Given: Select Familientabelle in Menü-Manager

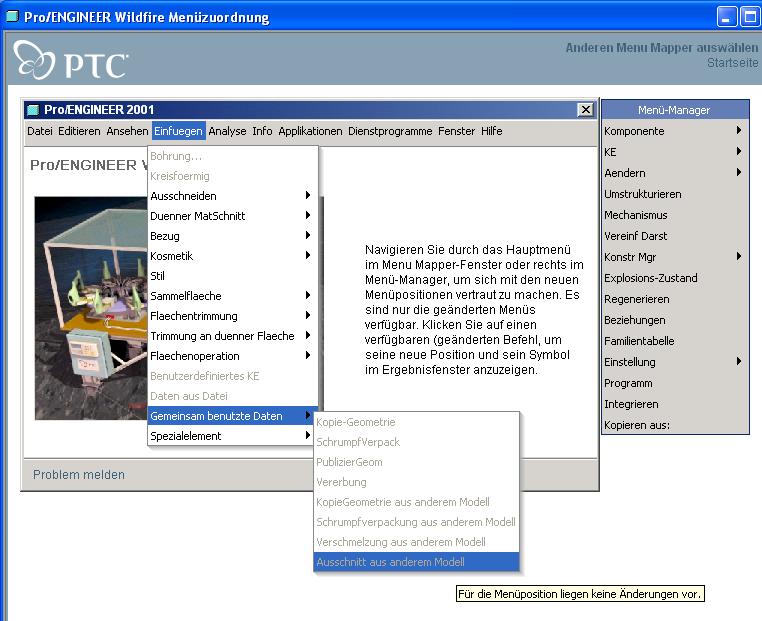Looking at the screenshot, I should (x=675, y=341).
